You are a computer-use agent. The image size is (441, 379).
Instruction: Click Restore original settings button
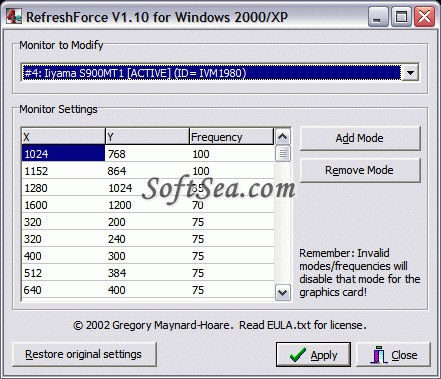(84, 354)
